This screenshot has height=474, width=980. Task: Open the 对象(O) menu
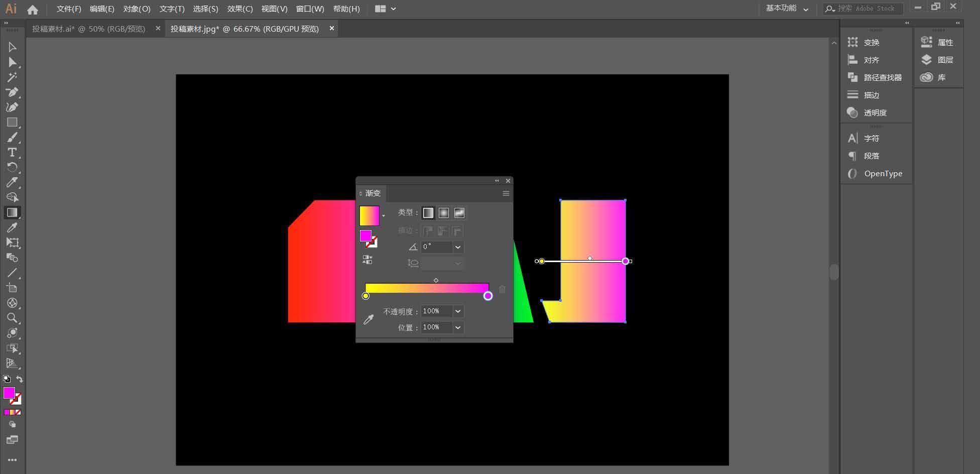pos(137,9)
